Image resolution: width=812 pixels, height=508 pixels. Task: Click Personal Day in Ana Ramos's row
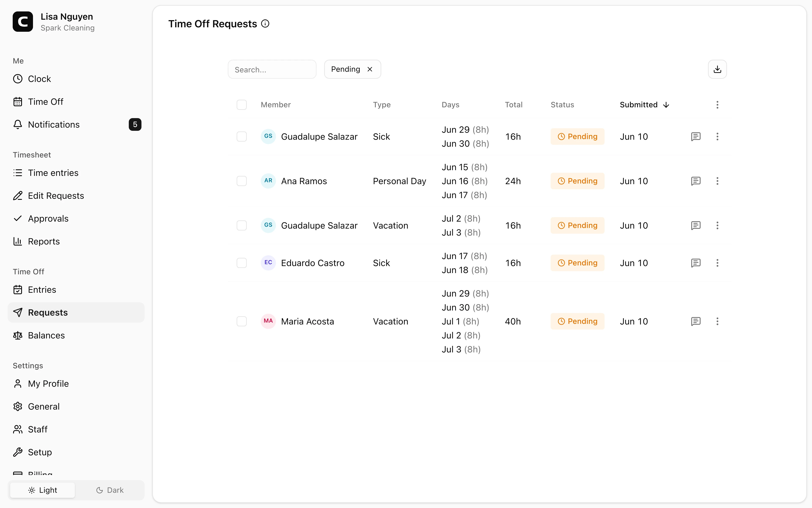399,181
